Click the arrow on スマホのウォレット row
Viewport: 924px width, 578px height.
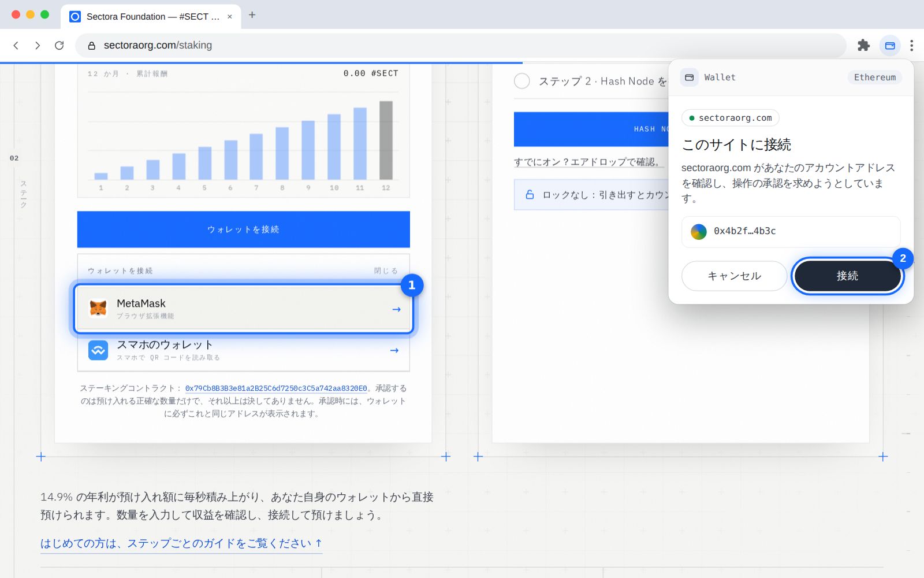tap(394, 350)
